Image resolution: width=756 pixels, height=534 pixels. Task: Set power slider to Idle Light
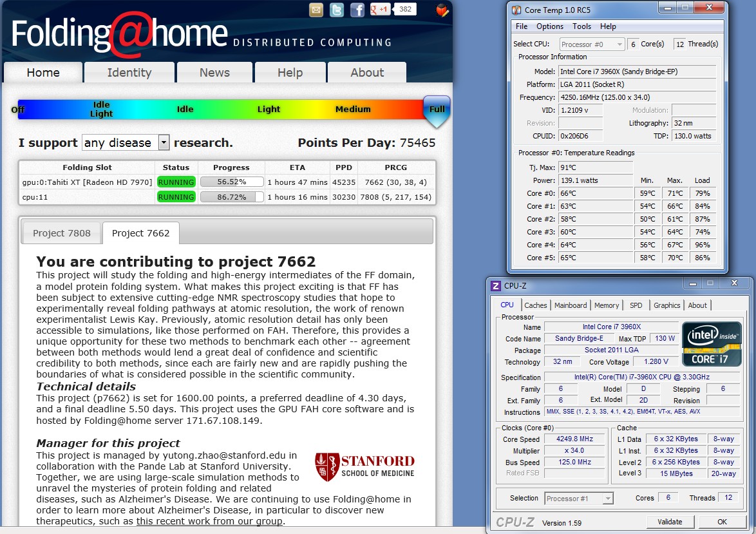click(x=101, y=109)
